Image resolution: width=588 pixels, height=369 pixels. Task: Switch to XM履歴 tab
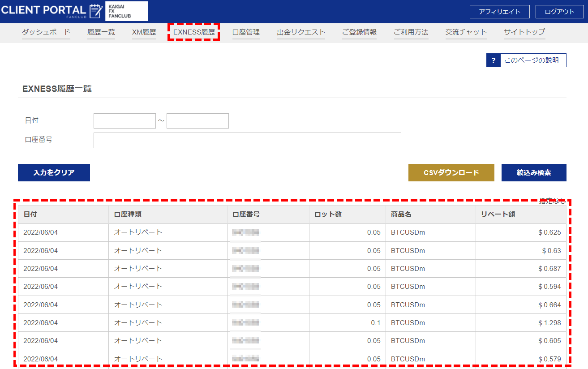pyautogui.click(x=144, y=32)
